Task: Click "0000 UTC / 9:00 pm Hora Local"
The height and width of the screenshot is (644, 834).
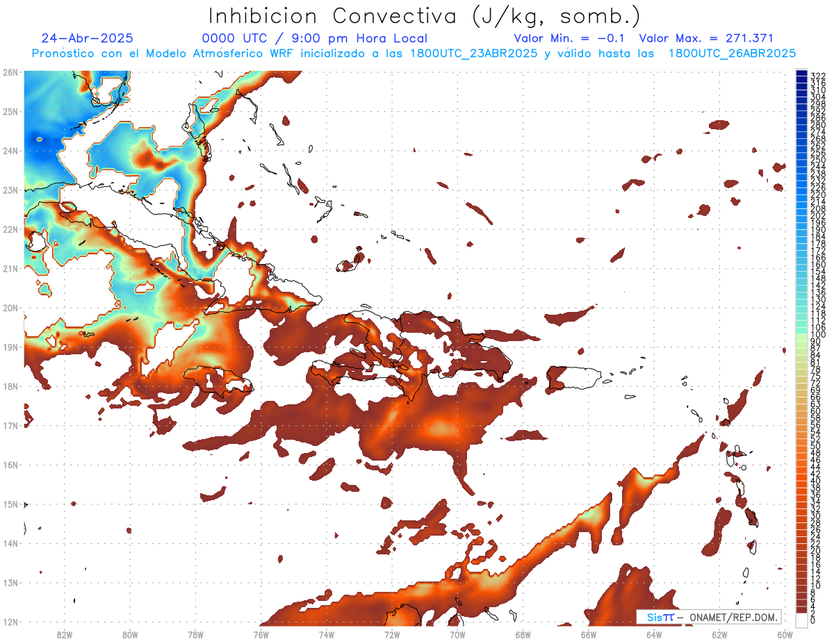Action: pos(314,39)
